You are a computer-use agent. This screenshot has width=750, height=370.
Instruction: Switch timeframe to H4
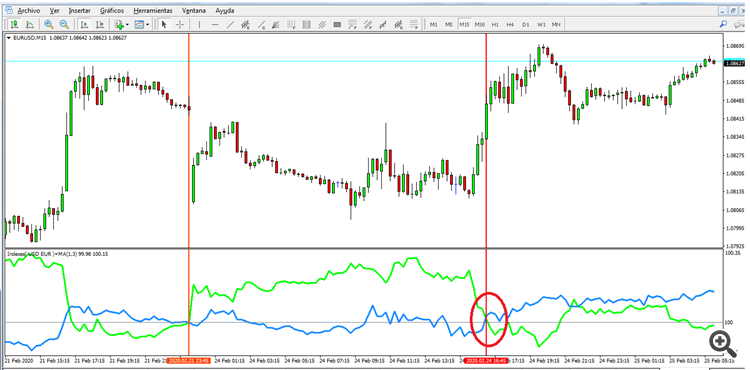pyautogui.click(x=510, y=24)
